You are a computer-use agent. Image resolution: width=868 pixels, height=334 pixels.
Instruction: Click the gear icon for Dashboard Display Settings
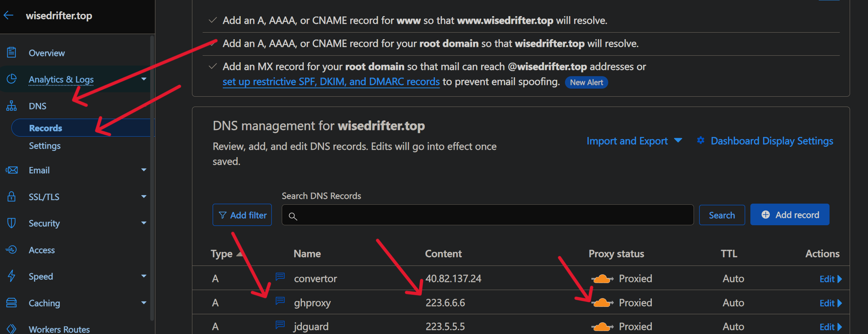pos(701,140)
